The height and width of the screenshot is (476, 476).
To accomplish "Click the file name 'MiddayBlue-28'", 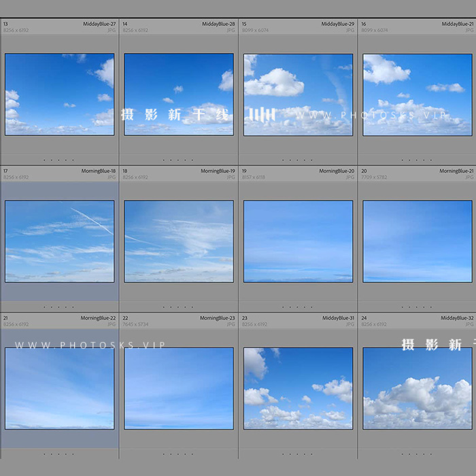I will (218, 24).
